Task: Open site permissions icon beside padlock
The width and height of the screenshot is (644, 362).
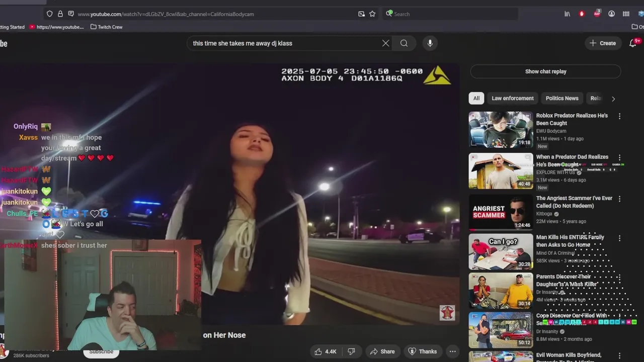Action: point(71,14)
